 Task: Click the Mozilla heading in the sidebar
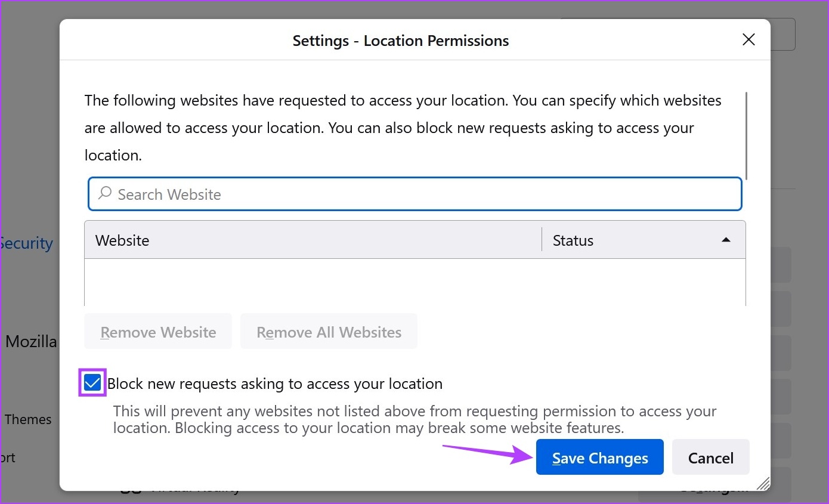(30, 341)
